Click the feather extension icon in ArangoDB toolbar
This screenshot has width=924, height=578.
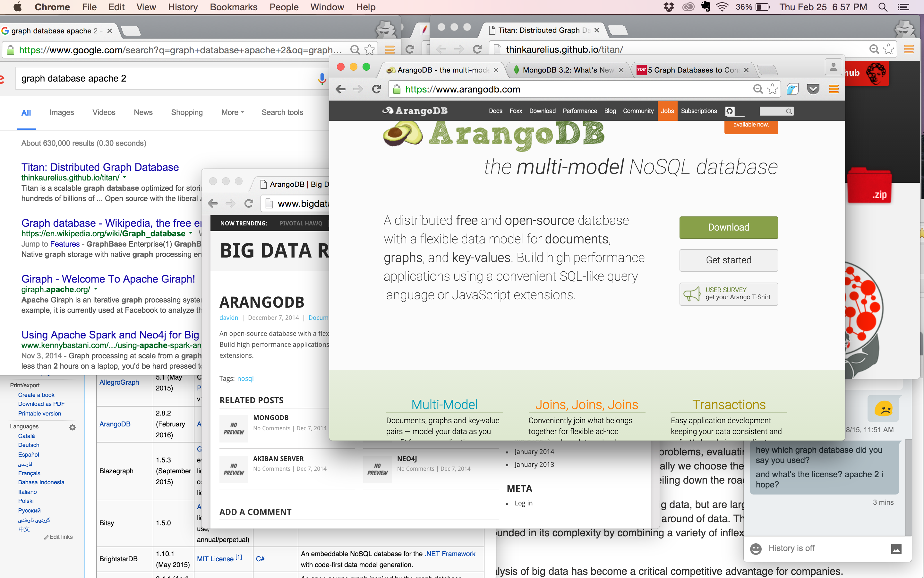click(x=793, y=90)
